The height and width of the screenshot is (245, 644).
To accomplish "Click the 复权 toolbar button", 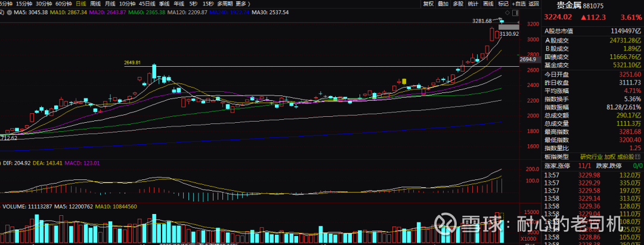I will [428, 4].
